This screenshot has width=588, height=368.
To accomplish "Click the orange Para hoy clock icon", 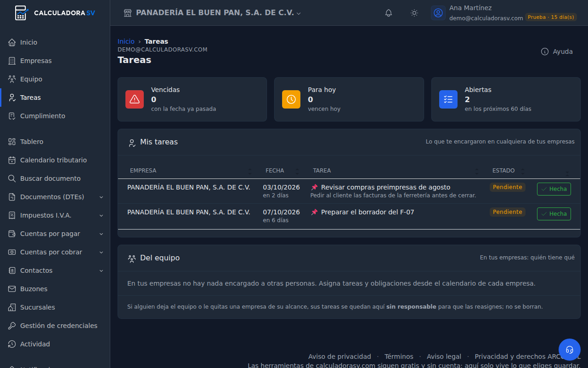I will (291, 99).
